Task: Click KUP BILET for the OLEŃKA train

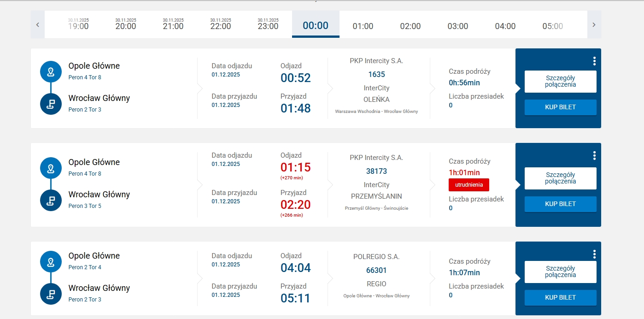Action: click(x=560, y=107)
